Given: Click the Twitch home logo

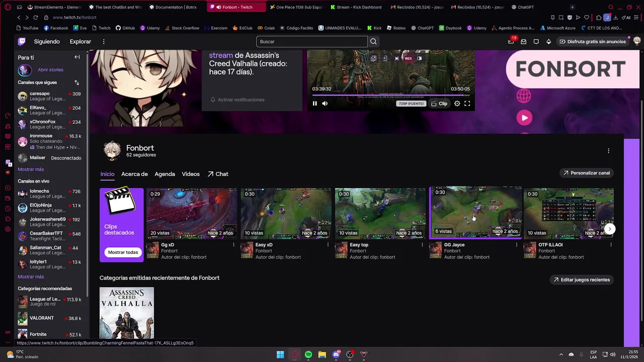Looking at the screenshot, I should point(22,42).
